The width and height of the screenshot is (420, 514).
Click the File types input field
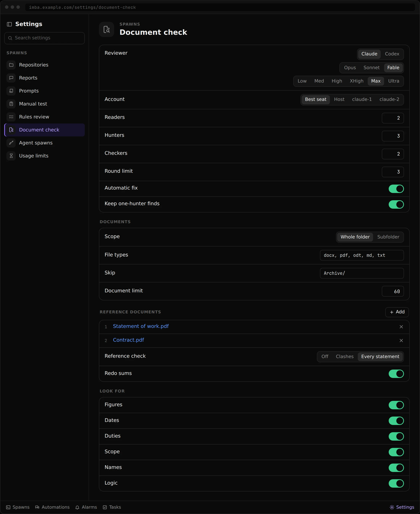pyautogui.click(x=362, y=255)
